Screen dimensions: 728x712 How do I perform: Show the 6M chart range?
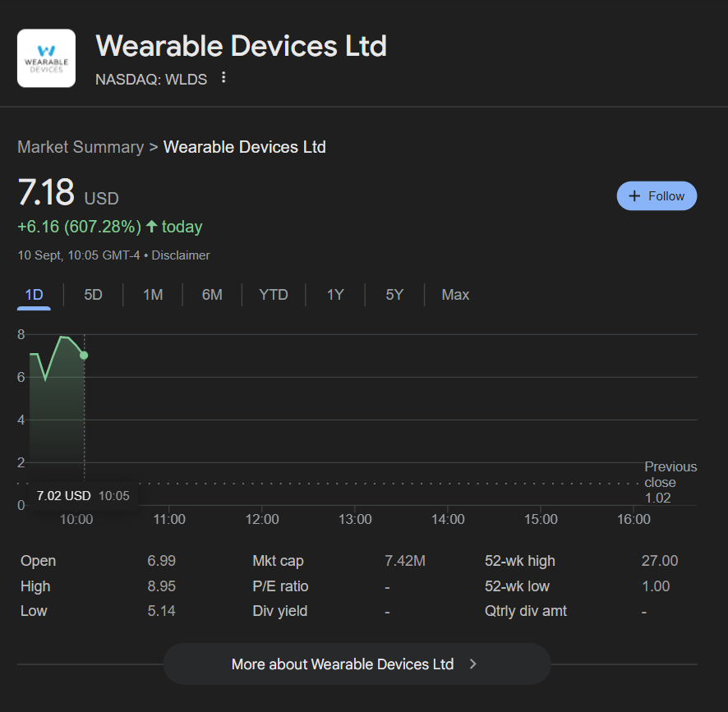pyautogui.click(x=212, y=295)
